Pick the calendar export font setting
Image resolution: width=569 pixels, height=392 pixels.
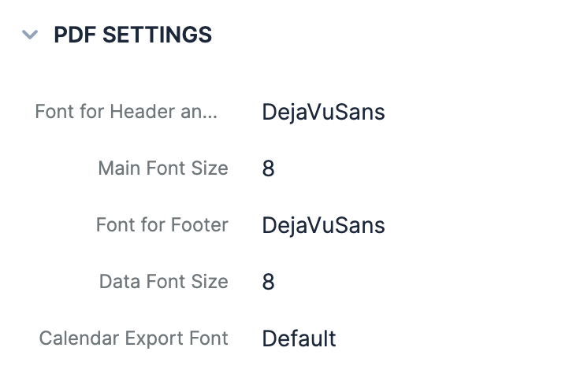click(299, 338)
